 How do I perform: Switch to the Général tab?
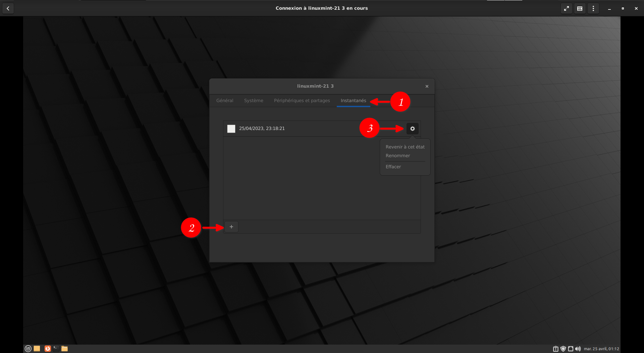(x=225, y=100)
